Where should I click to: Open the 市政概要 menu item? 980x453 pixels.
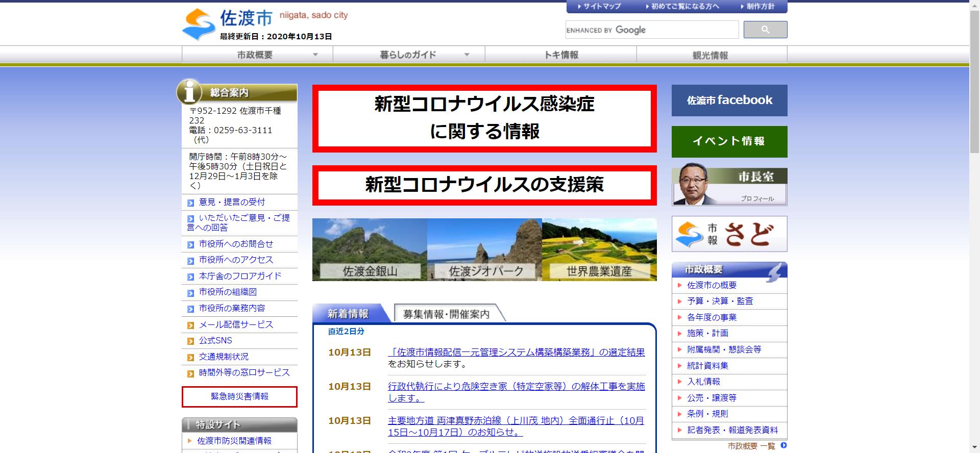(x=257, y=55)
